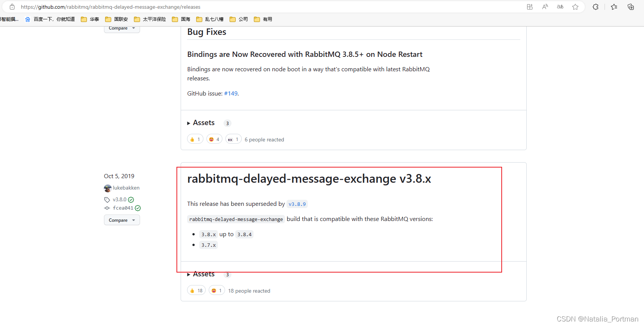
Task: Open the Collections icon in toolbar
Action: [x=631, y=7]
